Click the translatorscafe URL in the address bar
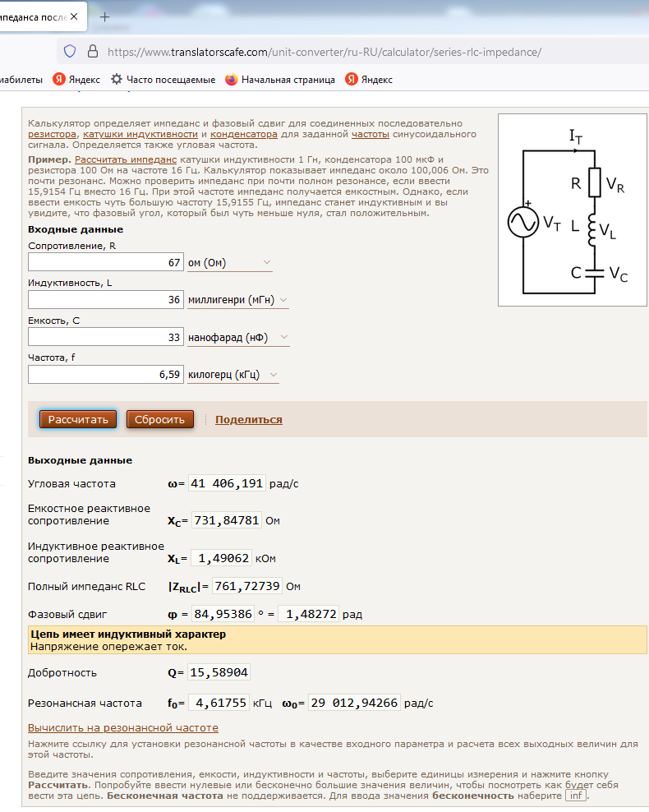649x812 pixels. [x=324, y=52]
